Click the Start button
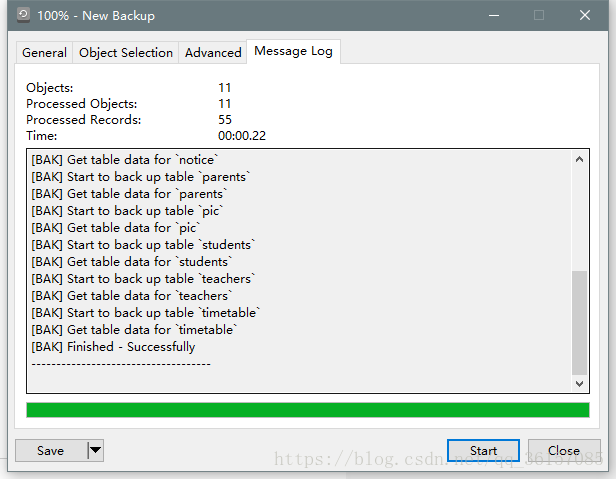Screen dimensions: 616x479 pos(483,451)
